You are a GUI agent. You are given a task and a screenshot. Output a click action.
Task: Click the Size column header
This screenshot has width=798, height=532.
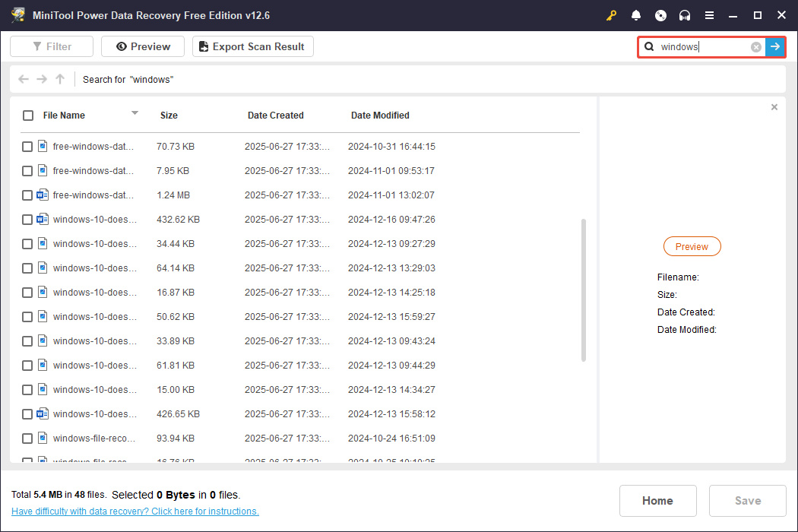pos(169,115)
